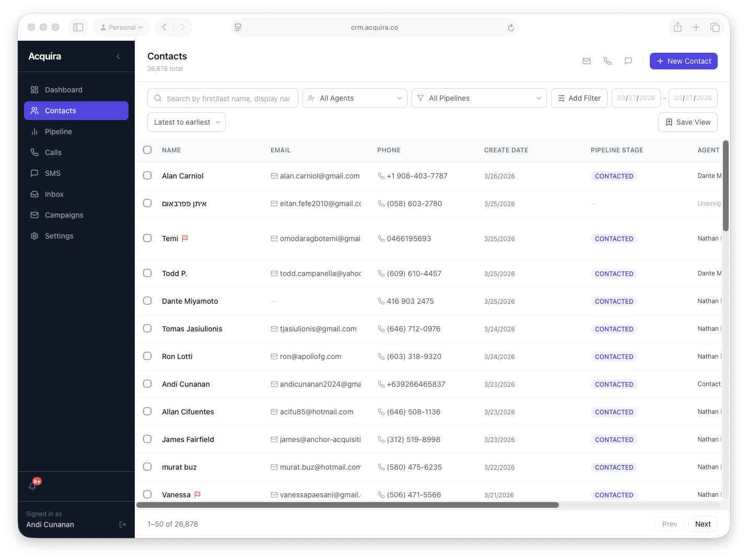Check the box for Alan Carniol
The width and height of the screenshot is (748, 560).
147,176
